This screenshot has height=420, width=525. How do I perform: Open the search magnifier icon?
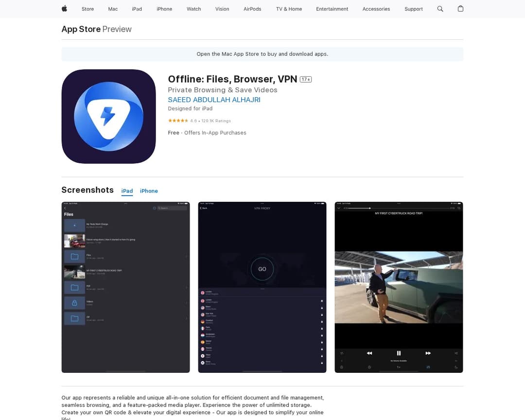pyautogui.click(x=440, y=9)
